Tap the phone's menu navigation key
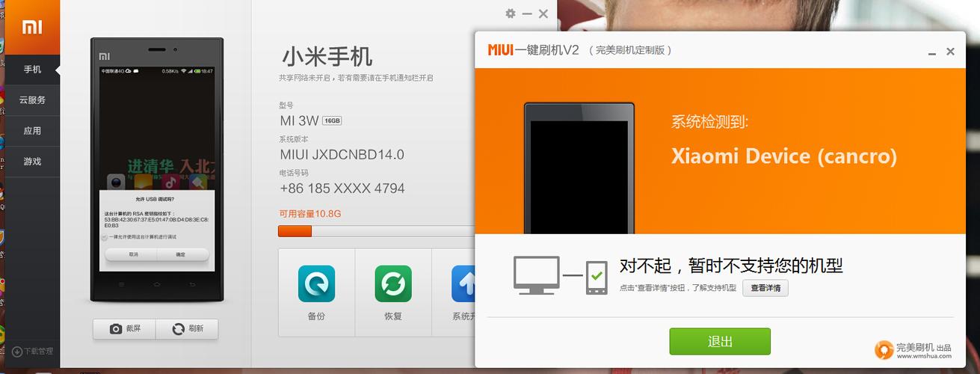This screenshot has width=980, height=374. [x=123, y=285]
